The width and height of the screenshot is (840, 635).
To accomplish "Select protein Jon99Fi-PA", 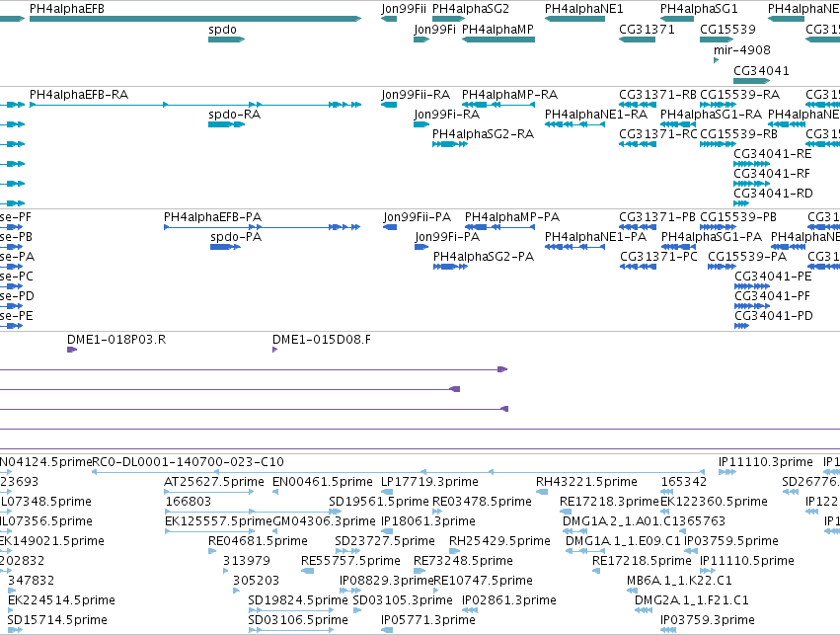I will [421, 247].
